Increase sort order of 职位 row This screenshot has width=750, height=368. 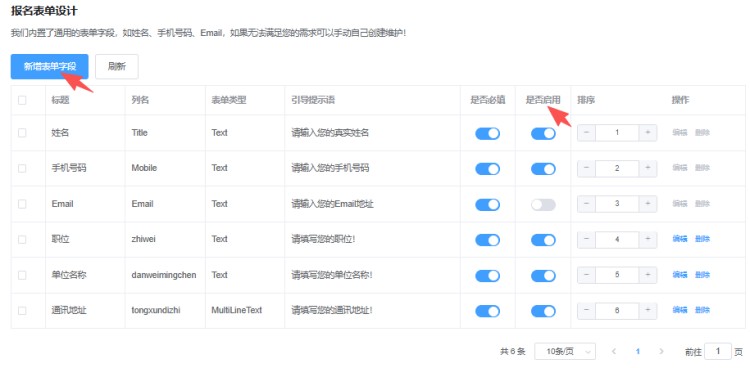click(x=648, y=239)
